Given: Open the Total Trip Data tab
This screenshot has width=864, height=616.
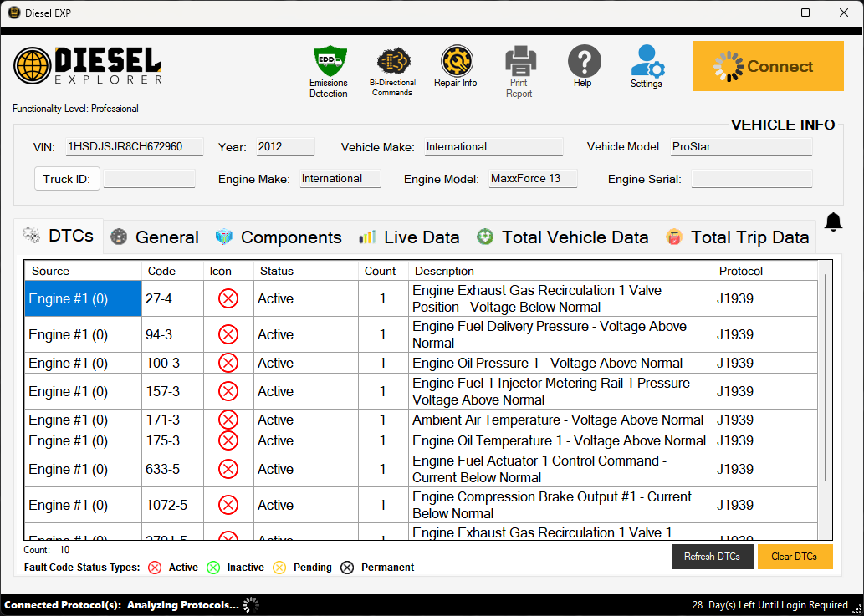Looking at the screenshot, I should pos(736,237).
